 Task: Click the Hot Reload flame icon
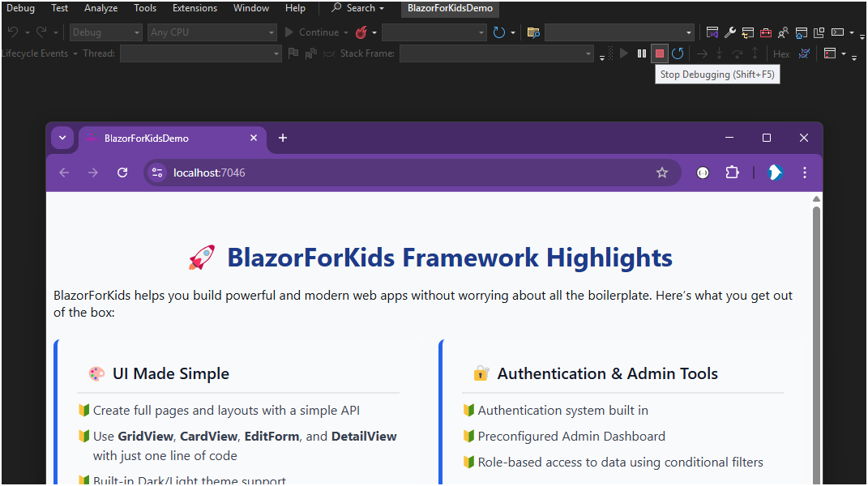point(361,32)
